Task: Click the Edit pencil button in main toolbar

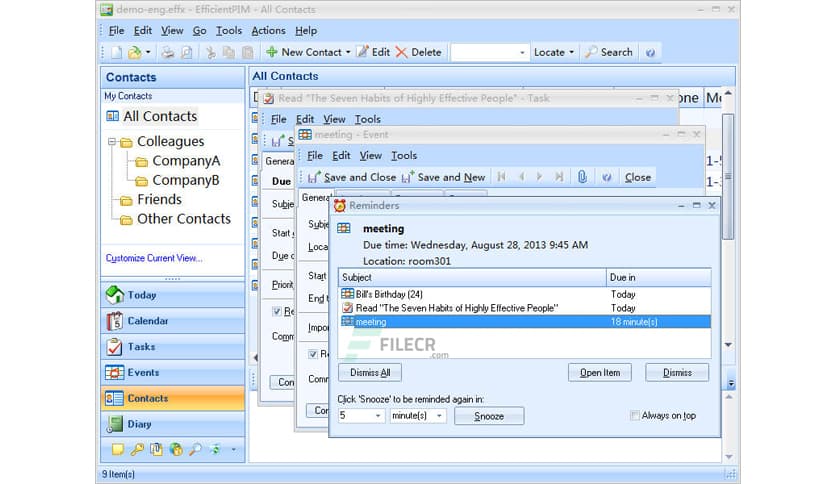Action: (x=374, y=52)
